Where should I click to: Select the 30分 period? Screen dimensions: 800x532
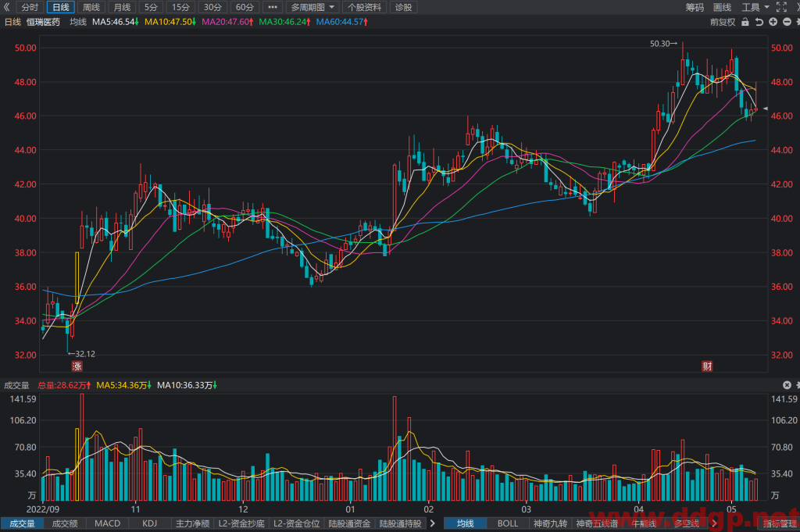[212, 7]
